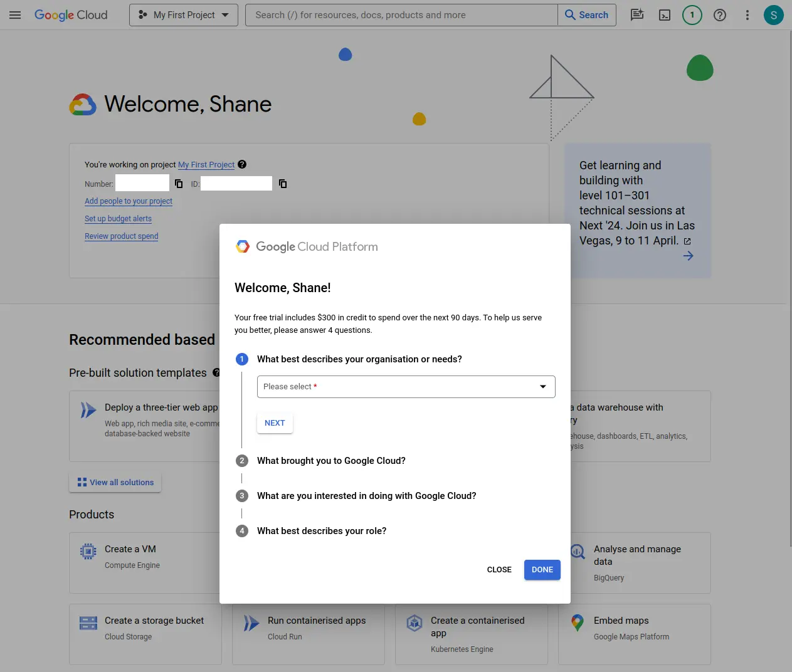Click the Cloud Storage icon

[88, 623]
